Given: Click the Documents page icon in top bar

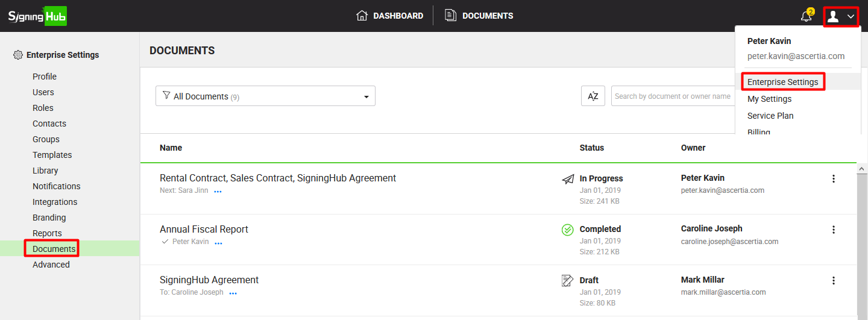Looking at the screenshot, I should pyautogui.click(x=450, y=16).
